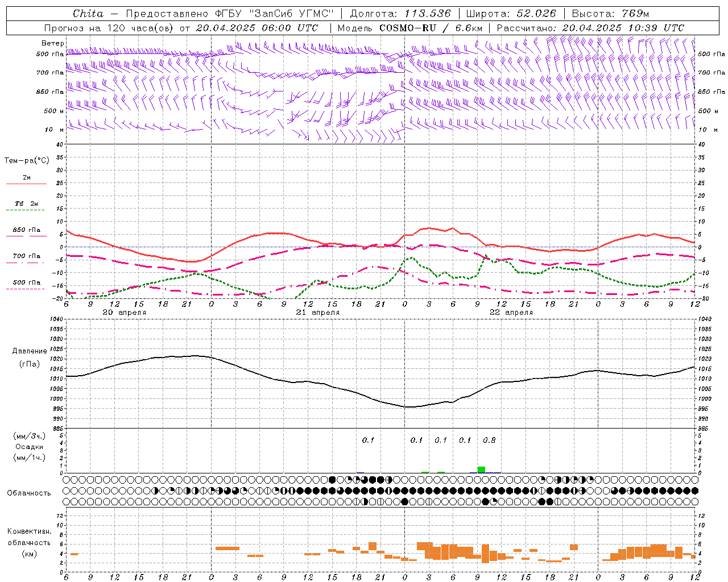This screenshot has width=728, height=582.
Task: Click the "22 апреля" date label
Action: click(511, 313)
